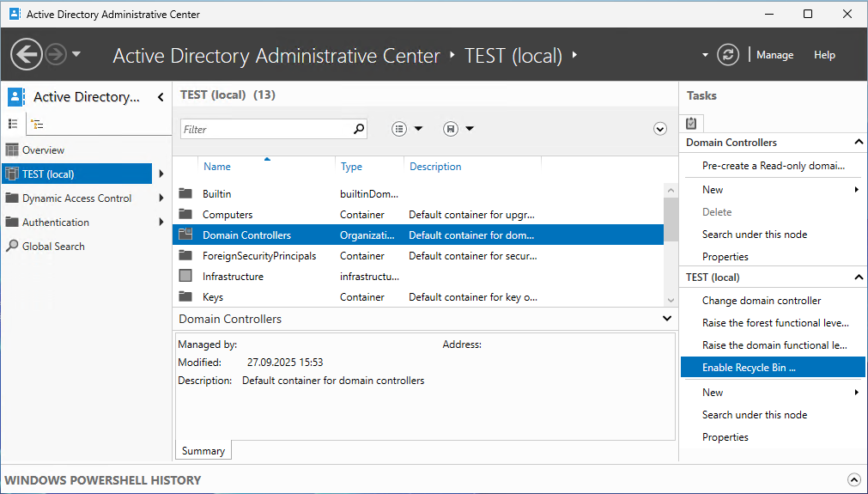Expand the Dynamic Access Control node arrow
The image size is (868, 494).
[161, 198]
